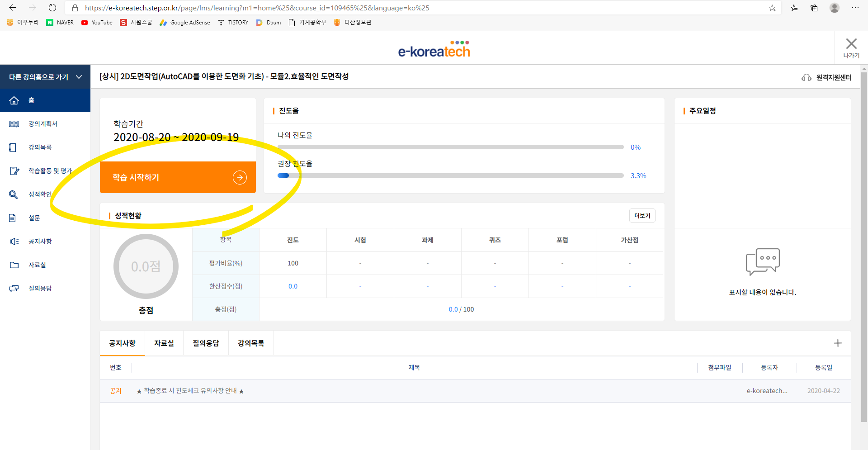
Task: Click 퀴즈 column header
Action: (x=495, y=240)
